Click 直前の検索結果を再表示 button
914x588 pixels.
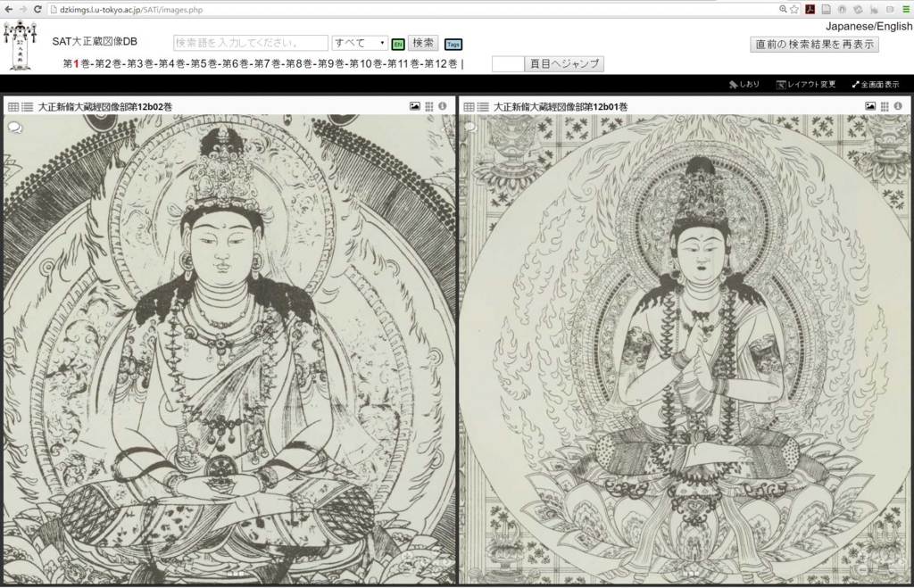(814, 45)
